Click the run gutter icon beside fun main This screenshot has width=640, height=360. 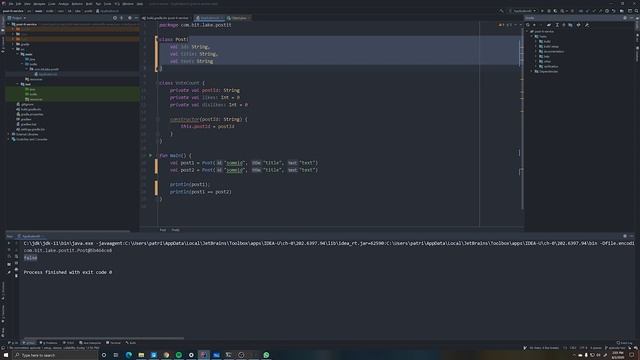(151, 155)
